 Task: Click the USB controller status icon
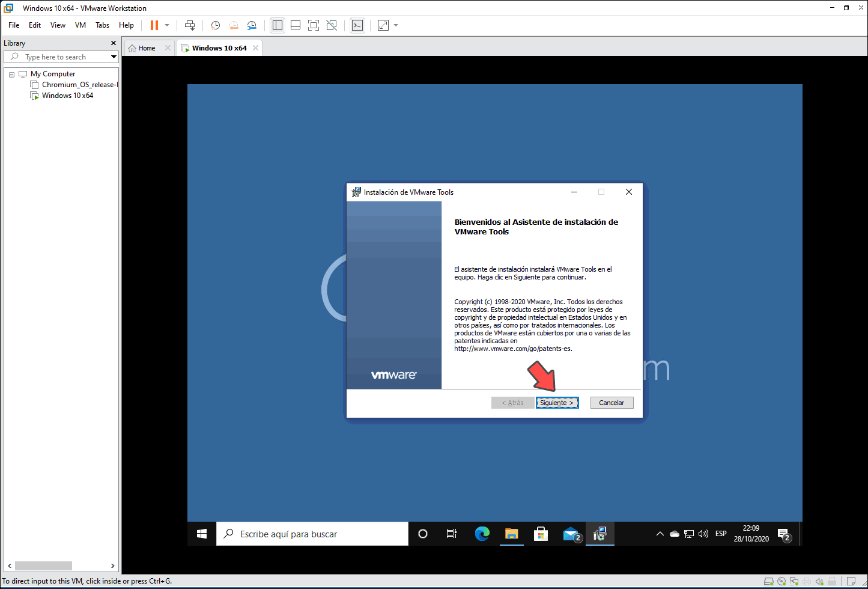[832, 581]
